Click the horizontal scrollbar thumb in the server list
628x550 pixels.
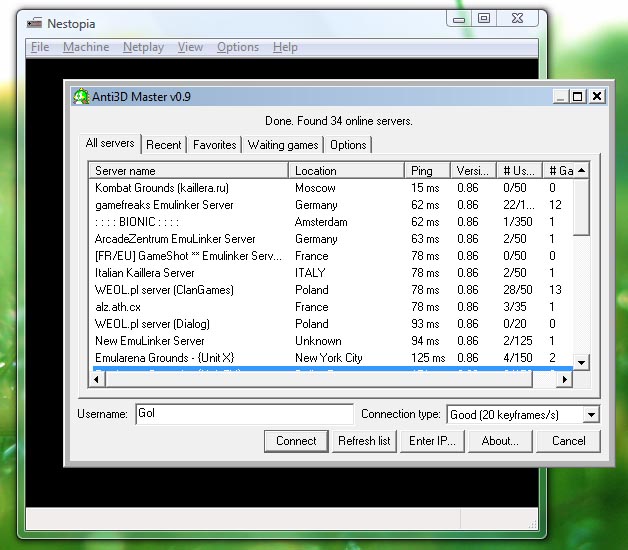(319, 379)
